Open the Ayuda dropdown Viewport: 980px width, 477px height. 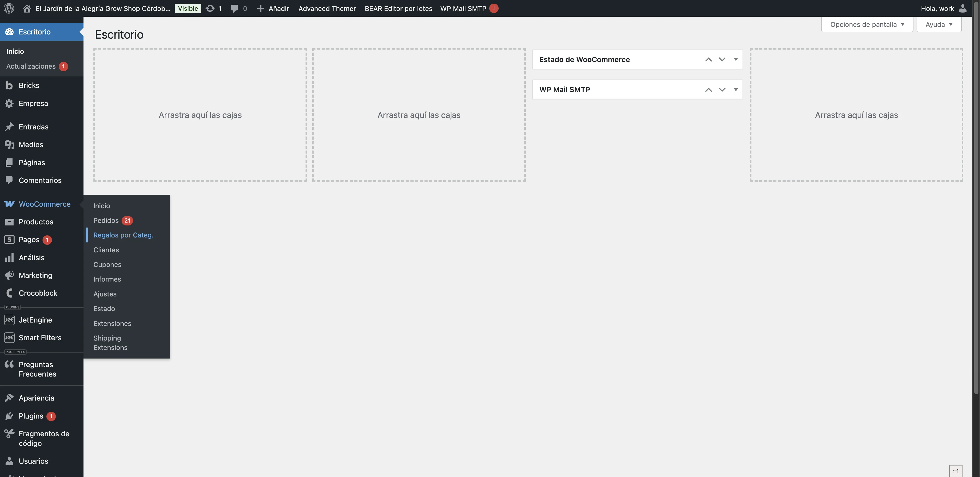click(x=939, y=24)
